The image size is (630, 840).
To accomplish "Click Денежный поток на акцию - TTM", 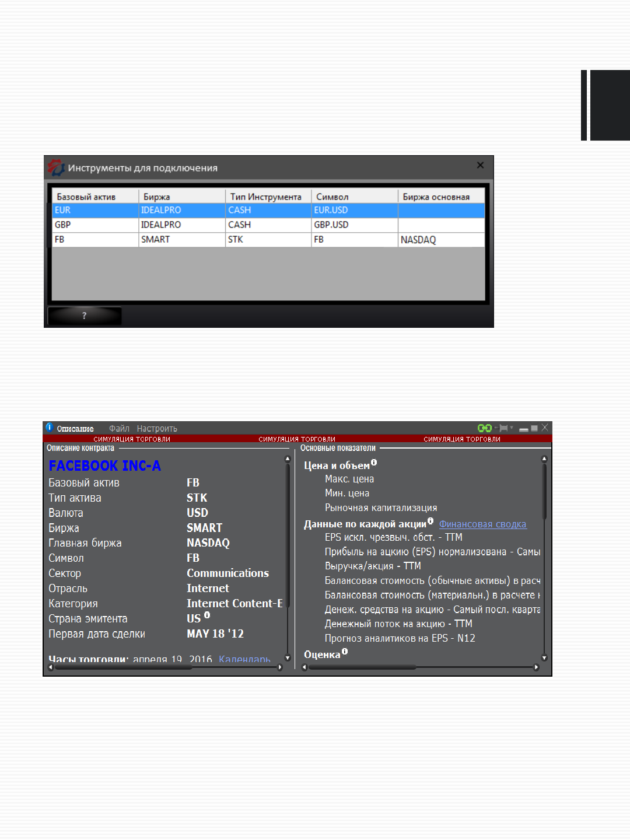I will (398, 624).
